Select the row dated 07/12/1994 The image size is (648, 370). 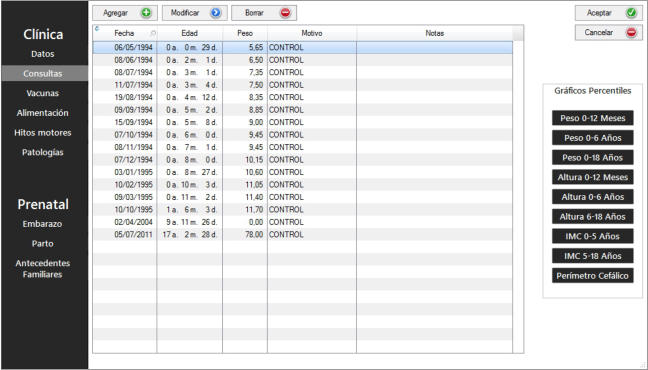[303, 160]
